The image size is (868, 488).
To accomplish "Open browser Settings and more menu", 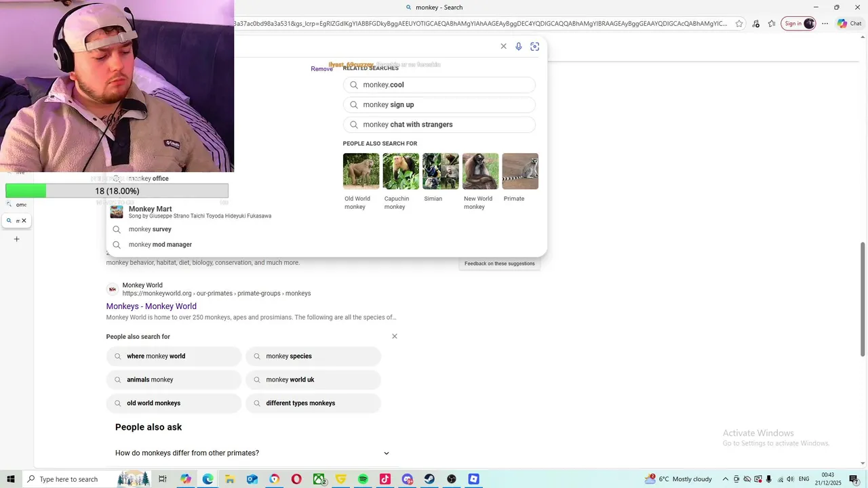I will [825, 24].
